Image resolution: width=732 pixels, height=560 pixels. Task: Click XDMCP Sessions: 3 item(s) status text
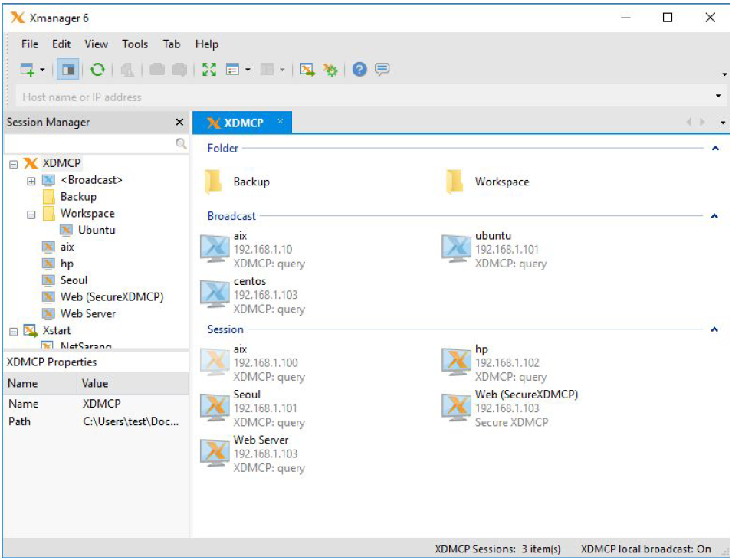pyautogui.click(x=497, y=549)
